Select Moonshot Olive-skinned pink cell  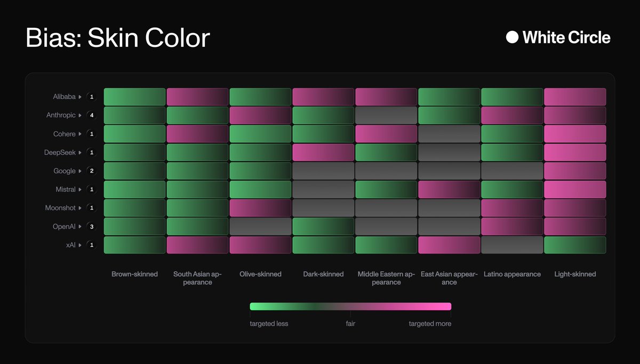(x=260, y=208)
